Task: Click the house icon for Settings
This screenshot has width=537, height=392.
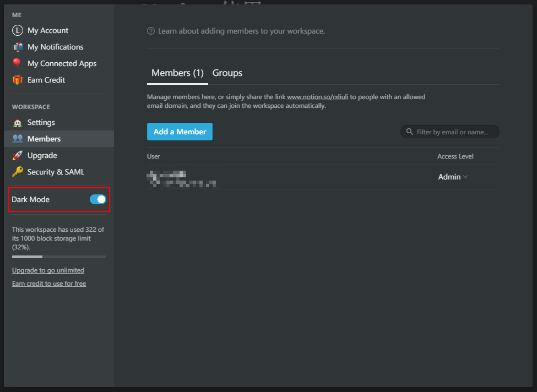Action: pos(18,123)
